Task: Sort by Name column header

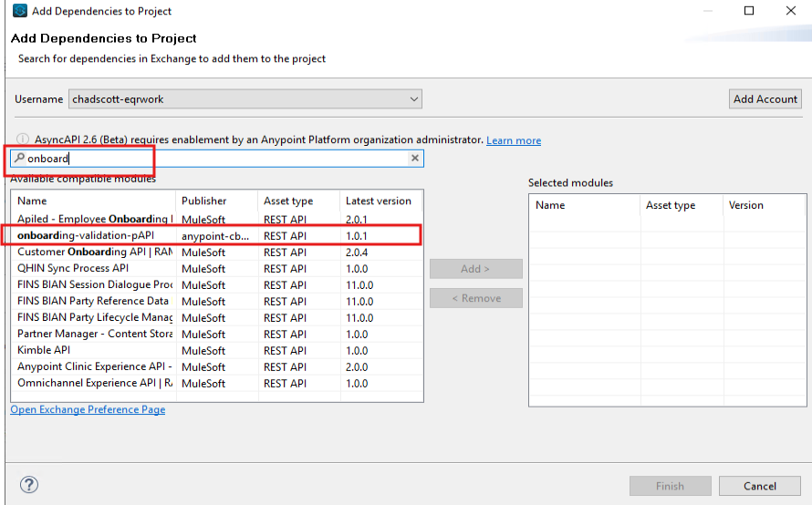Action: click(92, 201)
